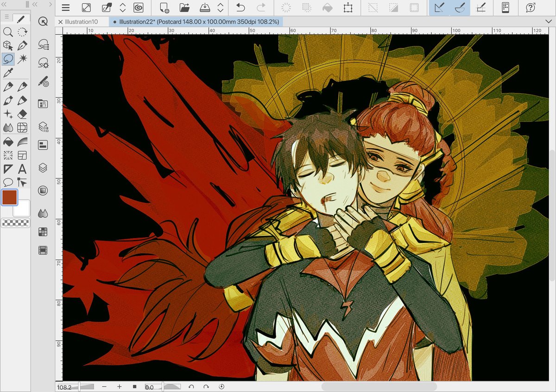Image resolution: width=556 pixels, height=392 pixels.
Task: Select the transparent color checkered swatch
Action: point(16,223)
